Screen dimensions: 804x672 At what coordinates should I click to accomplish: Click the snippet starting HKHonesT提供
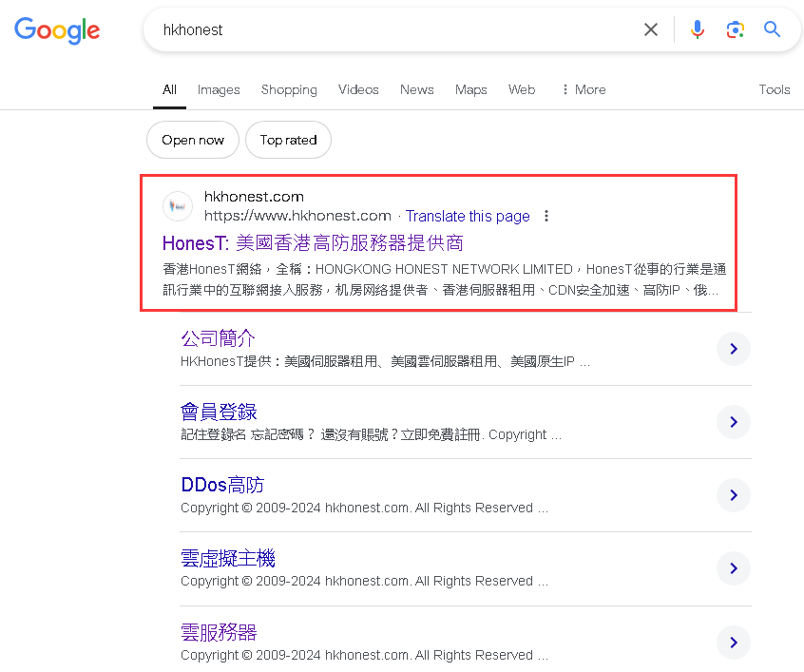[385, 361]
